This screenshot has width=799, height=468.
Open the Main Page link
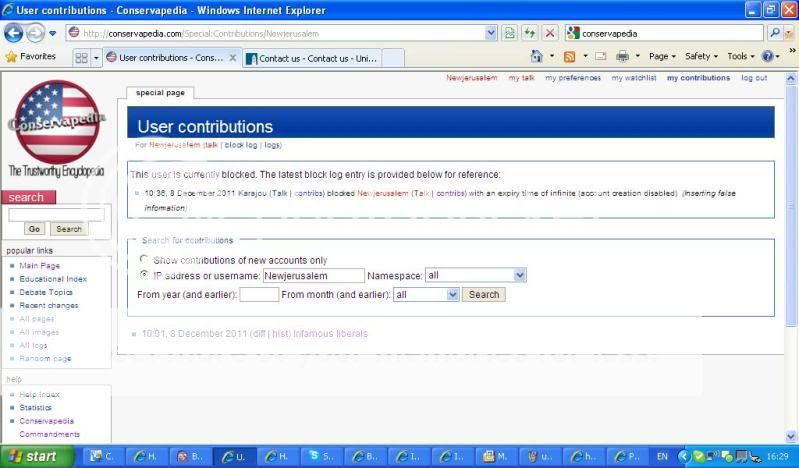pos(40,266)
